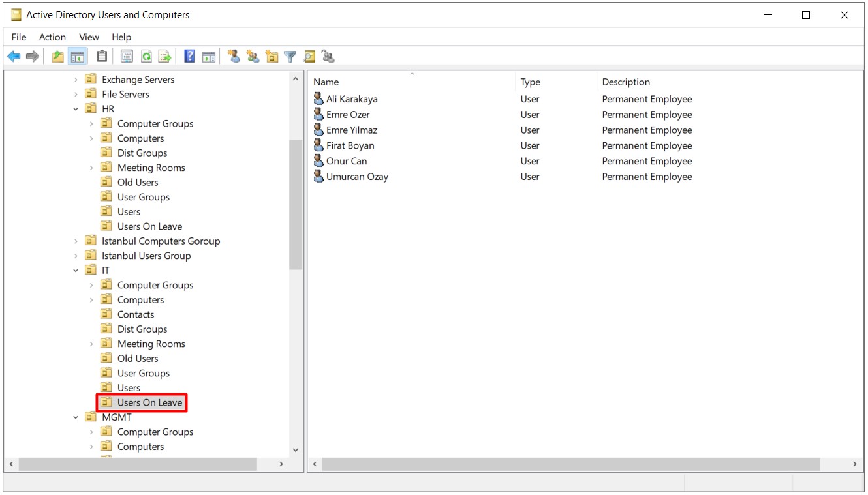Image resolution: width=868 pixels, height=495 pixels.
Task: Open the Action menu
Action: pyautogui.click(x=52, y=37)
